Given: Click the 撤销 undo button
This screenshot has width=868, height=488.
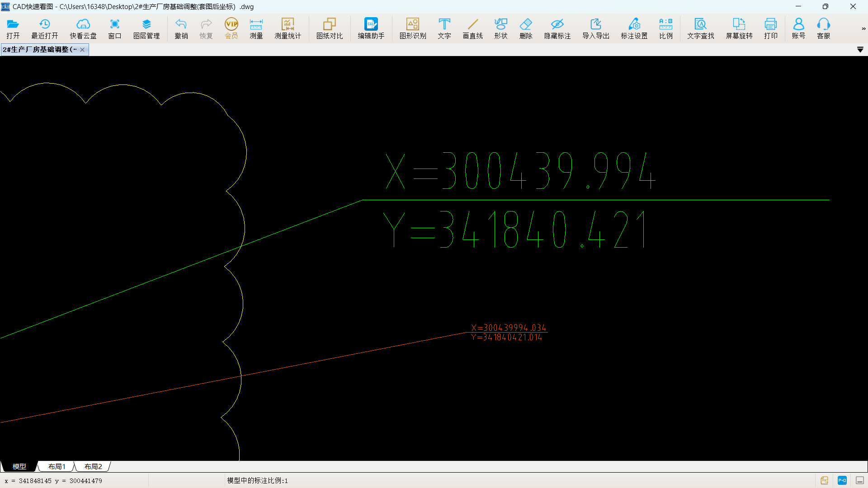Looking at the screenshot, I should pos(181,28).
